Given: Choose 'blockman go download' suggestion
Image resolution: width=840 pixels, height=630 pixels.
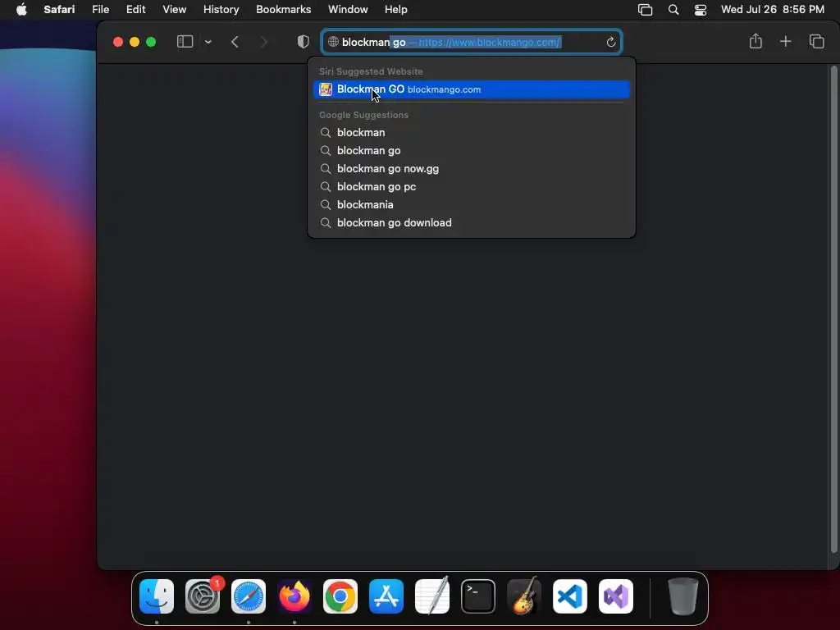Looking at the screenshot, I should click(472, 223).
